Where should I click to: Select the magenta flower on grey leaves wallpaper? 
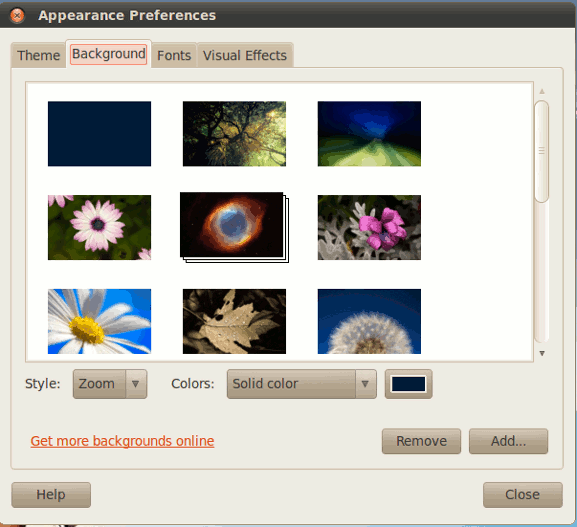[369, 227]
